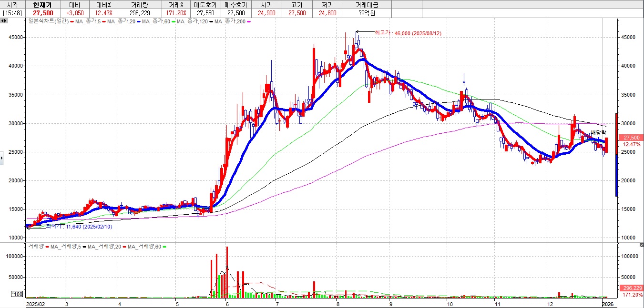
Task: Expand the side panel arrow at left edge
Action: pos(1,158)
